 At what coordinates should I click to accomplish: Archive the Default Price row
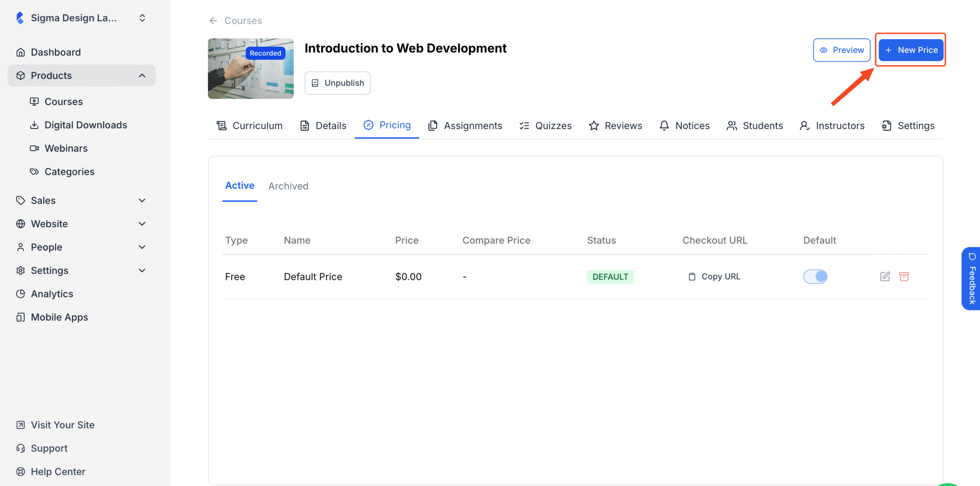[905, 277]
